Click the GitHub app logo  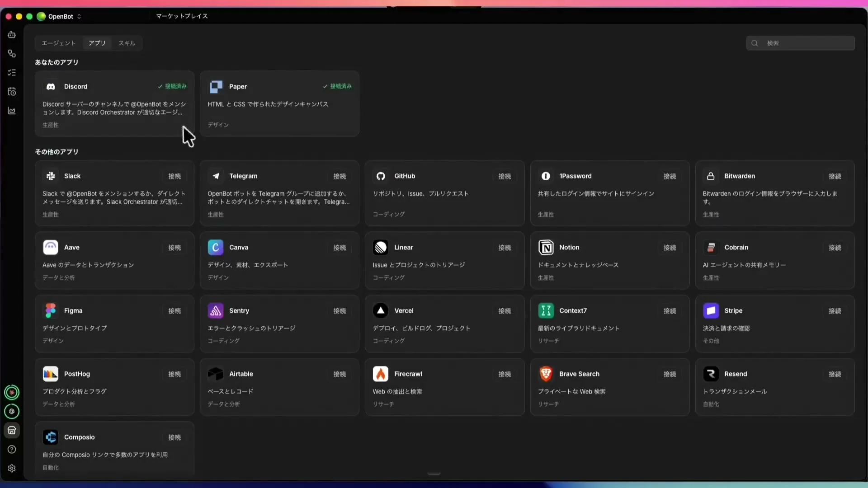(x=381, y=176)
